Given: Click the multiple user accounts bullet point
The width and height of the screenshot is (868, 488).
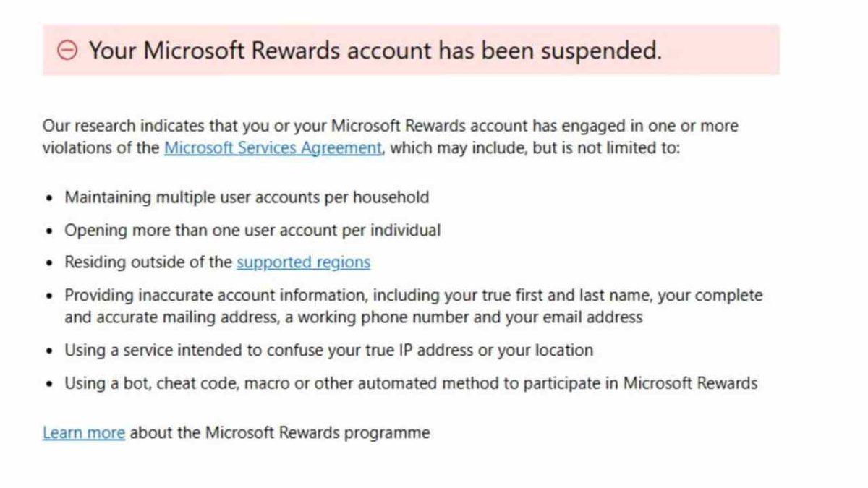Looking at the screenshot, I should pos(247,197).
